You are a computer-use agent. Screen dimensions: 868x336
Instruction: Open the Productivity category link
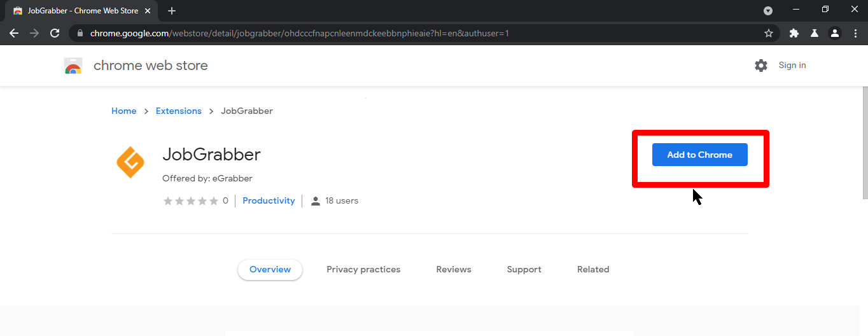(x=269, y=200)
